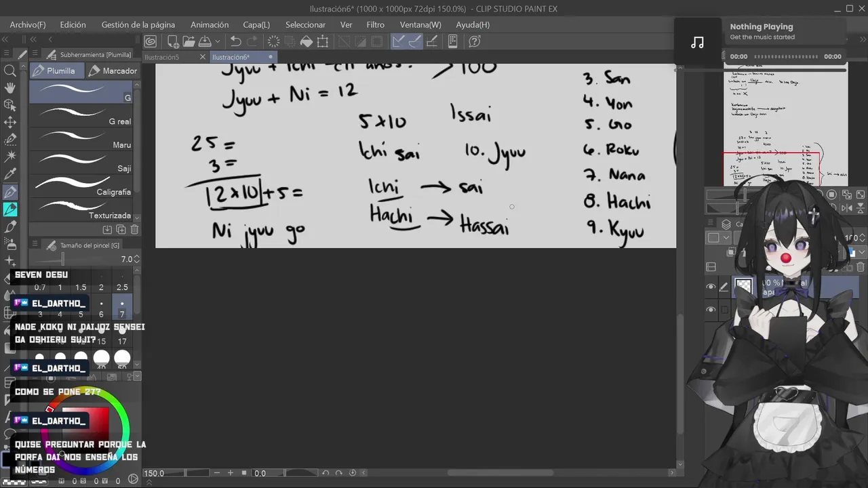
Task: Open Edición menu
Action: click(x=73, y=25)
